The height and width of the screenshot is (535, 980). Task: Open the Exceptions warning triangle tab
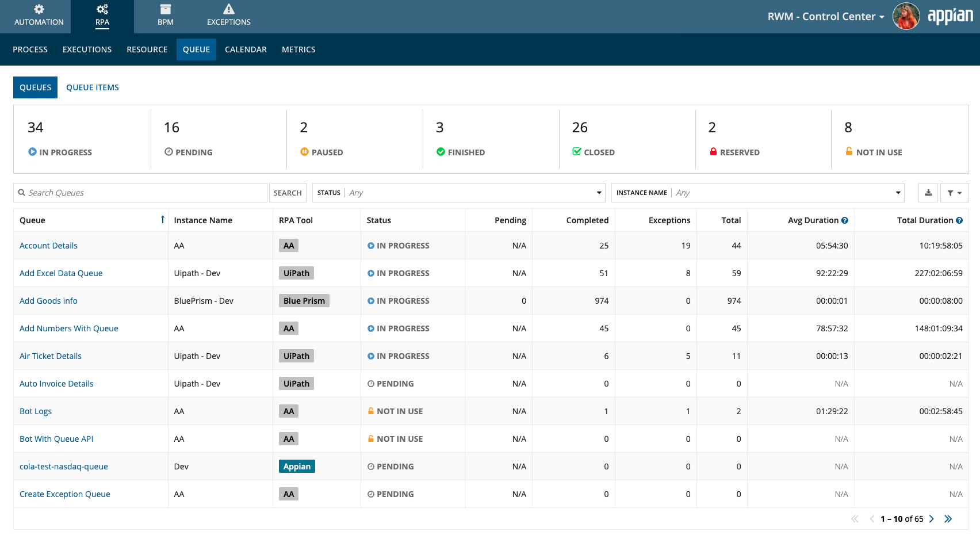pyautogui.click(x=229, y=9)
